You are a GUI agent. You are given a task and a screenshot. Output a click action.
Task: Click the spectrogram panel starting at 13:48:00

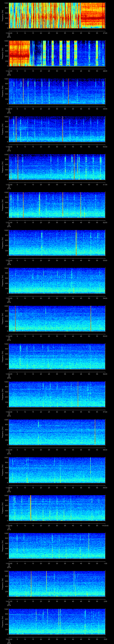point(57,91)
